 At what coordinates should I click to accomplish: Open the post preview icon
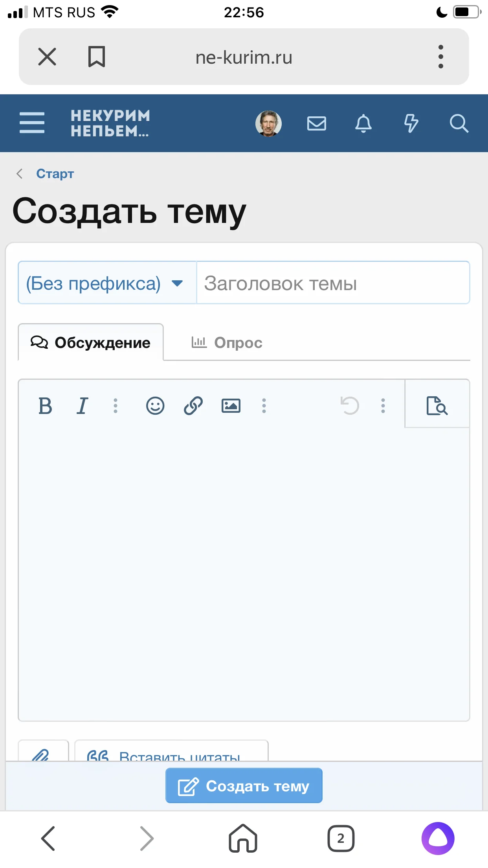[x=437, y=406]
